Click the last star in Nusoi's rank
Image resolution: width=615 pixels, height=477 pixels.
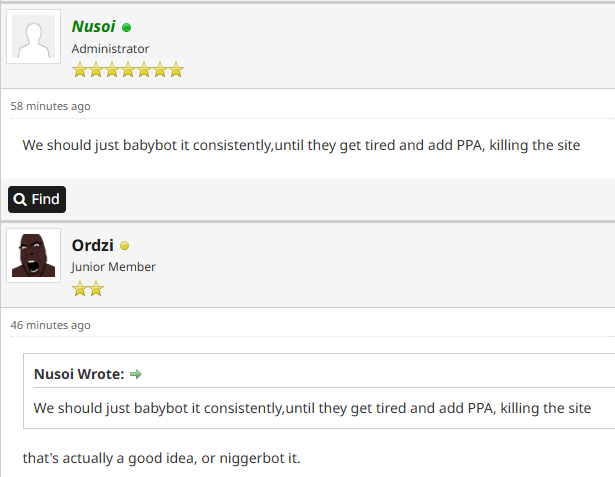[176, 70]
